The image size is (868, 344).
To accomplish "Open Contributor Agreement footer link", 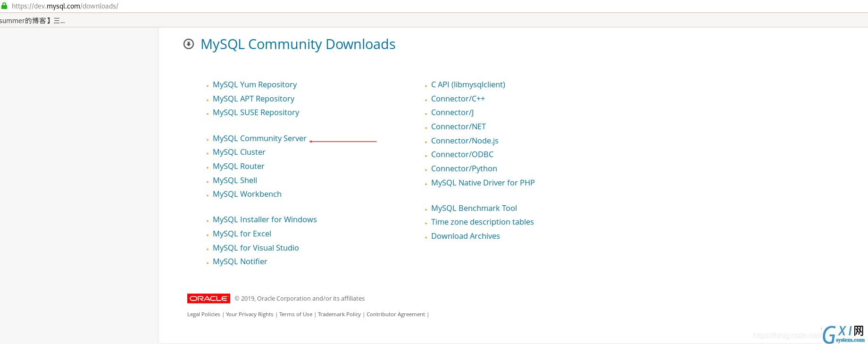I will pyautogui.click(x=396, y=314).
